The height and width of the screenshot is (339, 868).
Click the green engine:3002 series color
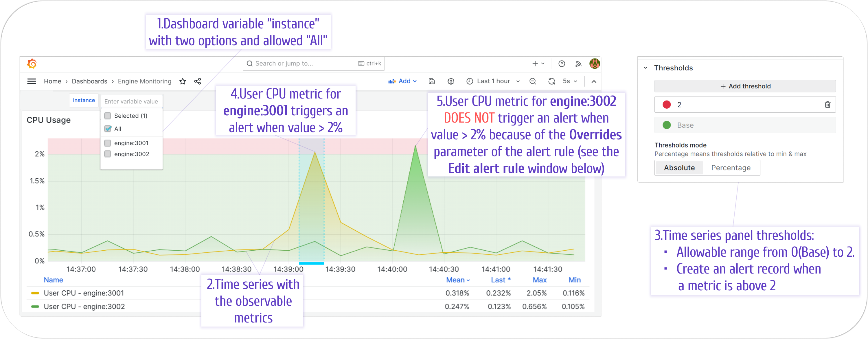[x=35, y=307]
